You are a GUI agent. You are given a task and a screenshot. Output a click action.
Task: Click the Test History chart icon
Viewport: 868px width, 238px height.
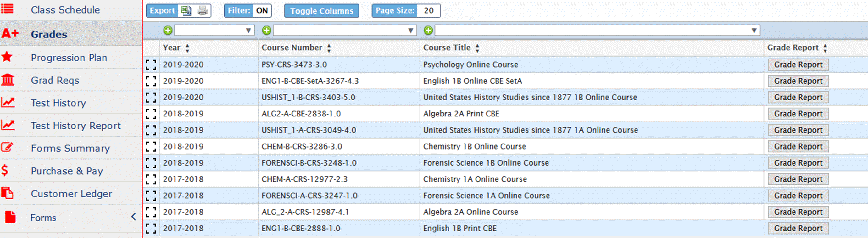click(x=8, y=102)
